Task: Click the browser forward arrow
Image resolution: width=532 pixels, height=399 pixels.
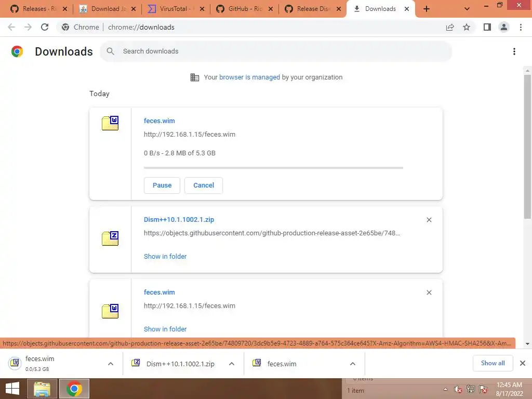Action: [28, 27]
